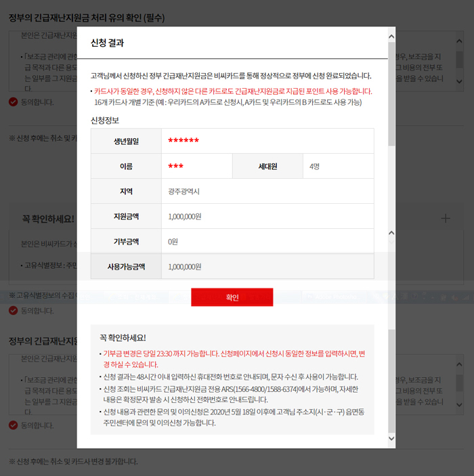Click the 신청 결과 dialog title

[x=107, y=43]
